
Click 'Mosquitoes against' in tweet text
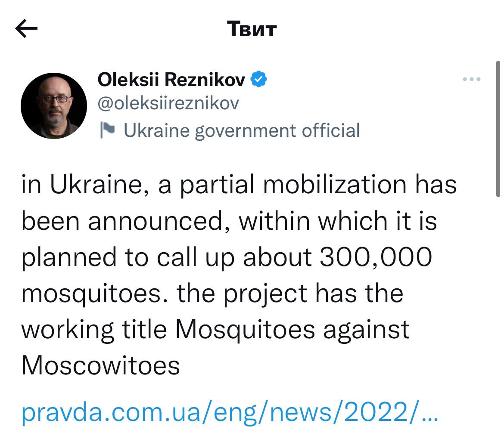[x=292, y=329]
